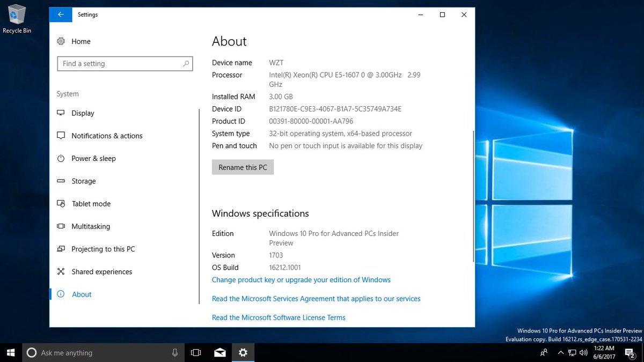Click the About info icon
Image resolution: width=644 pixels, height=362 pixels.
tap(61, 294)
